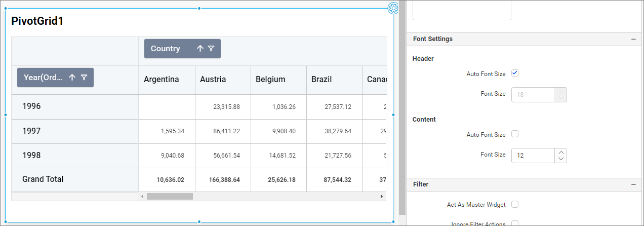
Task: Click the Year(Ord... field button
Action: (55, 78)
